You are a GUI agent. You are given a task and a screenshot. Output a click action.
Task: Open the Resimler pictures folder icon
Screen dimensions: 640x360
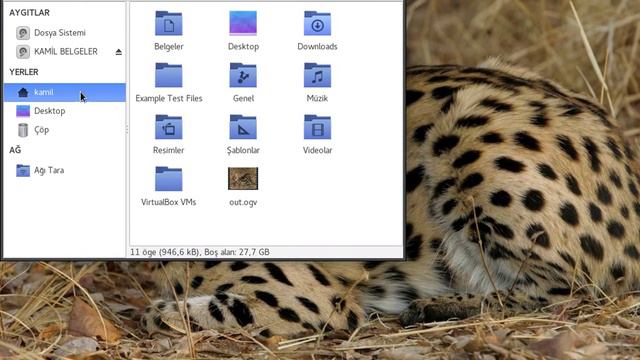coord(169,127)
